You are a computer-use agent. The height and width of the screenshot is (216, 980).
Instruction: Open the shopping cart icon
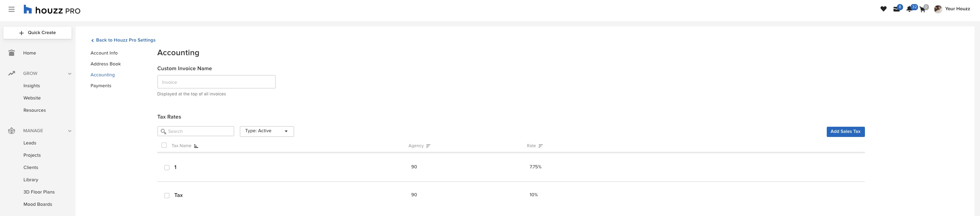click(922, 9)
